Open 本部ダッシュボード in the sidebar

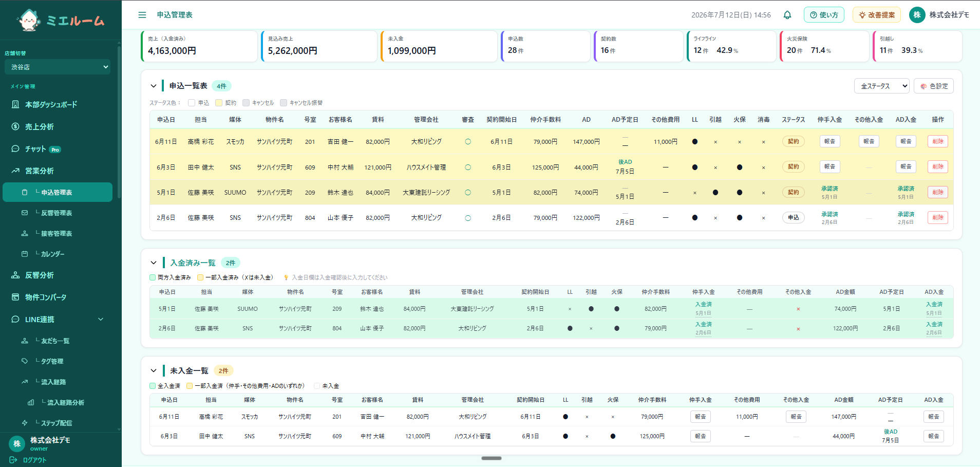[x=58, y=104]
